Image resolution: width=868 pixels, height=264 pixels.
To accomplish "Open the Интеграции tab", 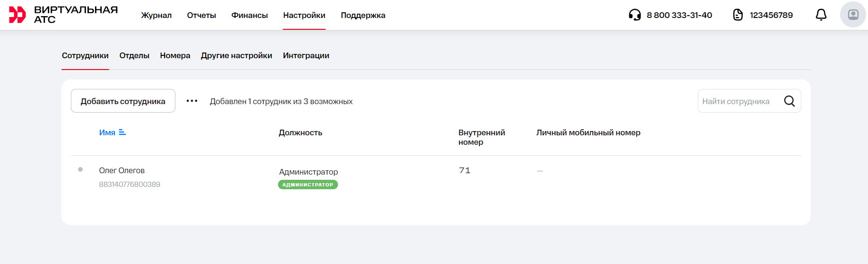I will tap(306, 55).
